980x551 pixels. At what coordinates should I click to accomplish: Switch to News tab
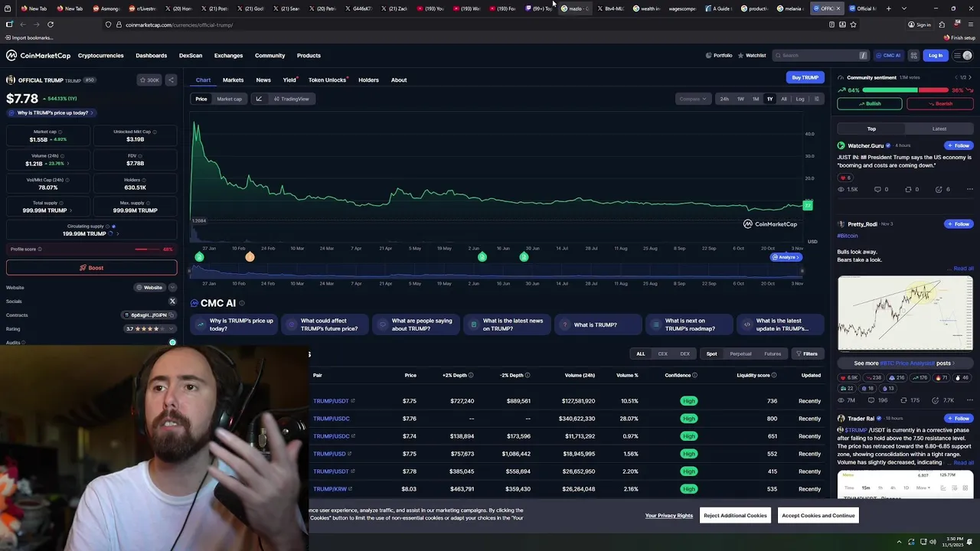(263, 80)
